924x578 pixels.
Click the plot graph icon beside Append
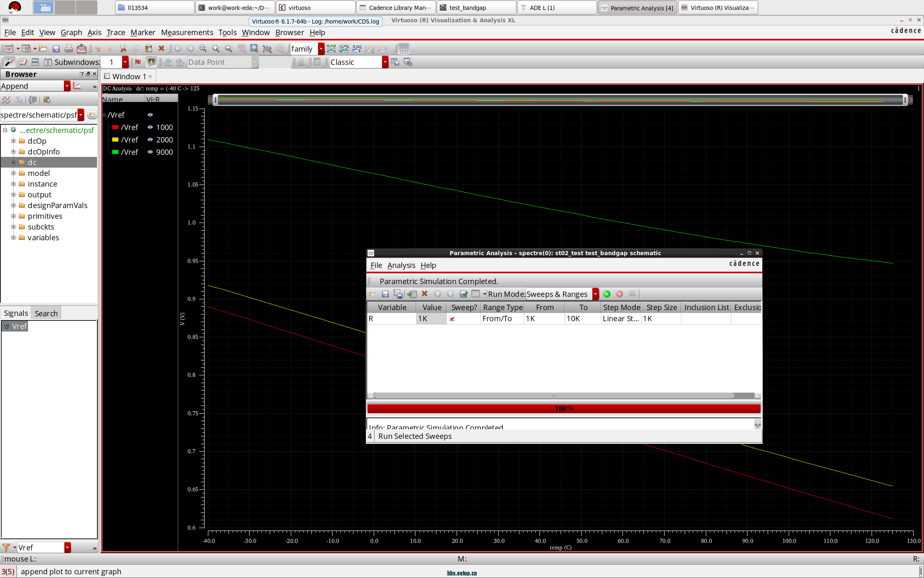[77, 86]
